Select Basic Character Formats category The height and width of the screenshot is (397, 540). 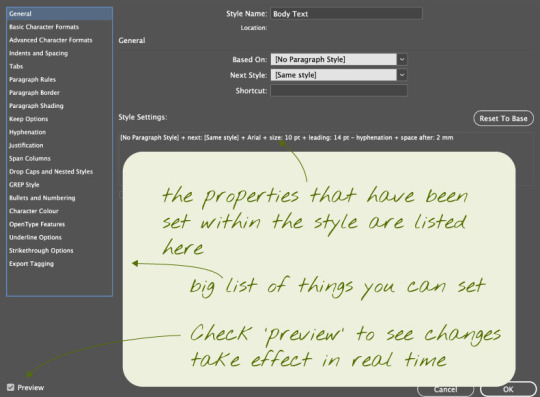pyautogui.click(x=44, y=27)
